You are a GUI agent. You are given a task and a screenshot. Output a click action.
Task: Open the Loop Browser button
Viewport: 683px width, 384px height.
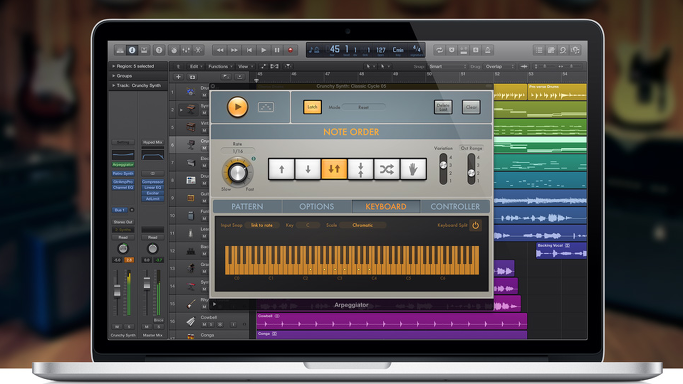[563, 50]
